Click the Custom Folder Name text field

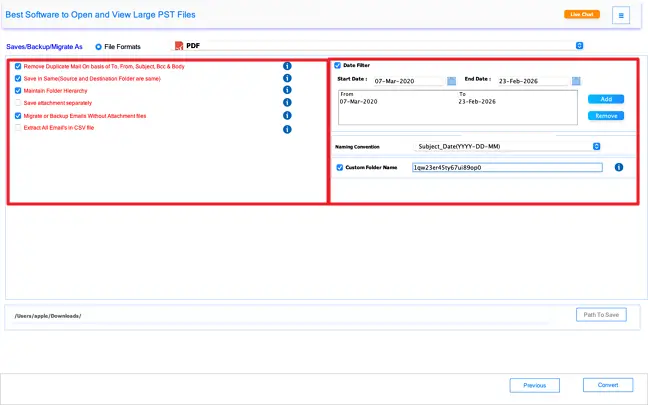[506, 167]
